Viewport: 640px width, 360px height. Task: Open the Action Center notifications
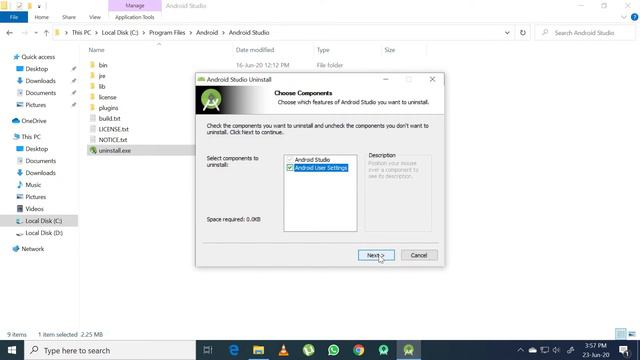tap(624, 350)
